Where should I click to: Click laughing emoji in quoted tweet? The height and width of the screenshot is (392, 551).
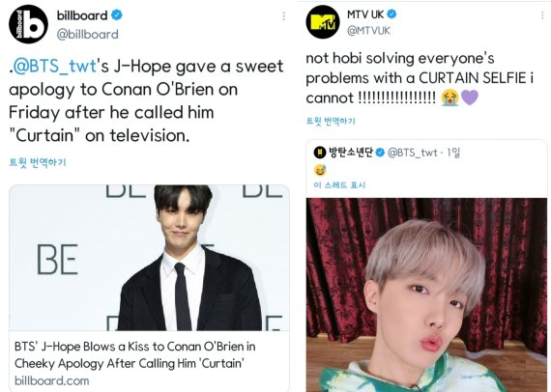[320, 171]
